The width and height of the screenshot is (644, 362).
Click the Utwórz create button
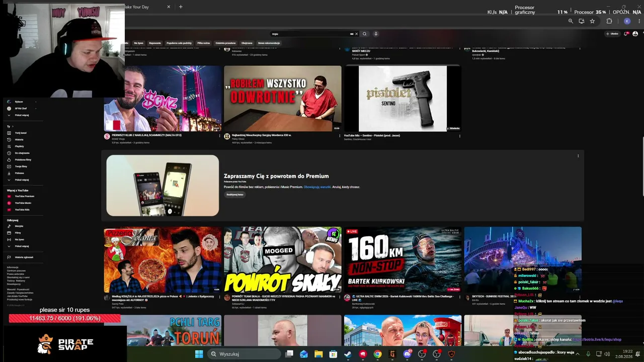(x=612, y=34)
